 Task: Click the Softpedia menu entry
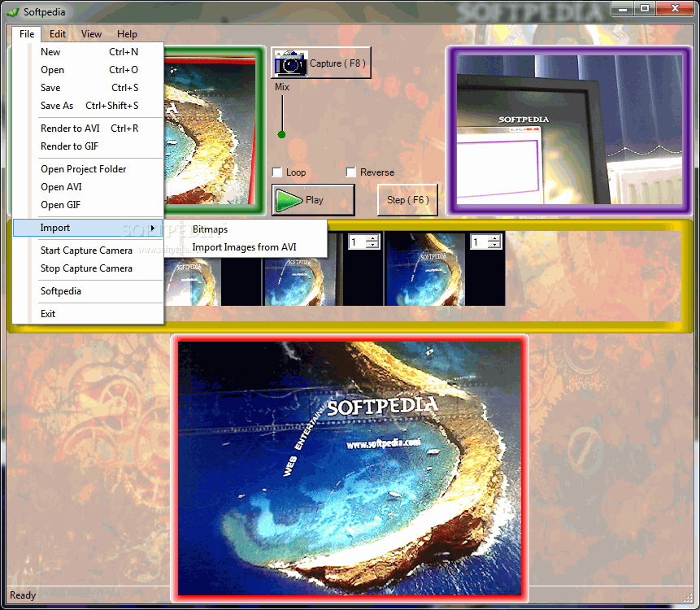tap(89, 290)
